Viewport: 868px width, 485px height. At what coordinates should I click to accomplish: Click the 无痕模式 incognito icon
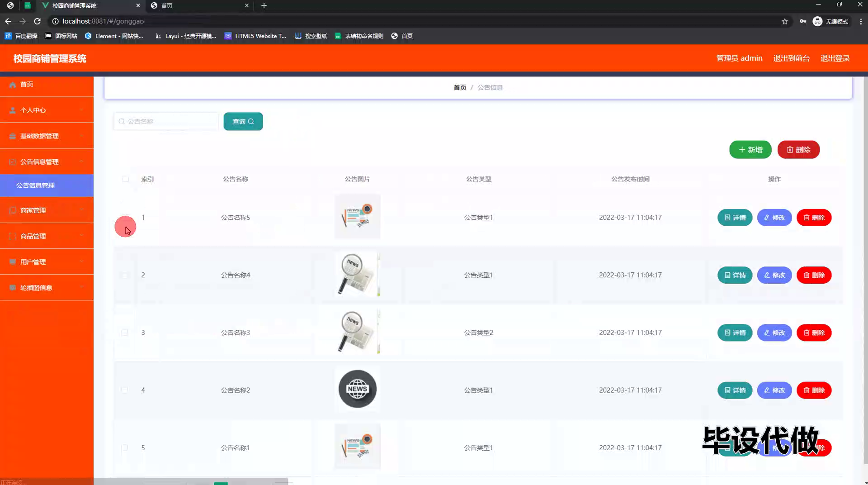(x=817, y=21)
